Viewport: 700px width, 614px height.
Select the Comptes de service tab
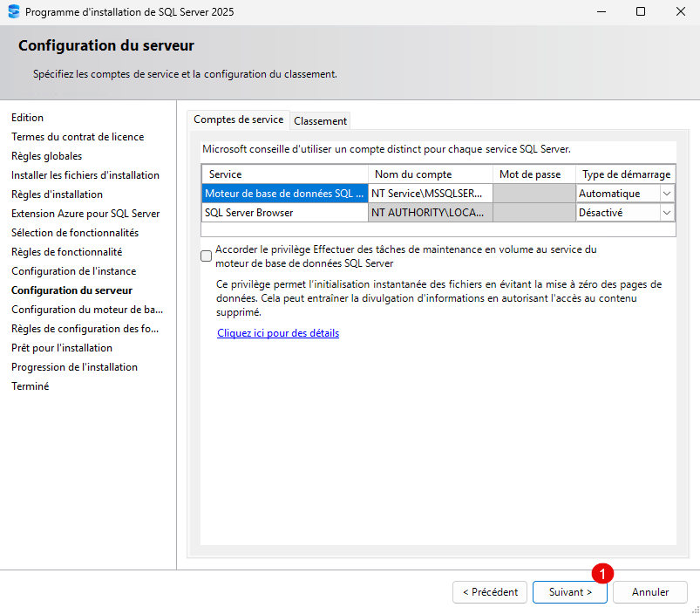click(238, 119)
